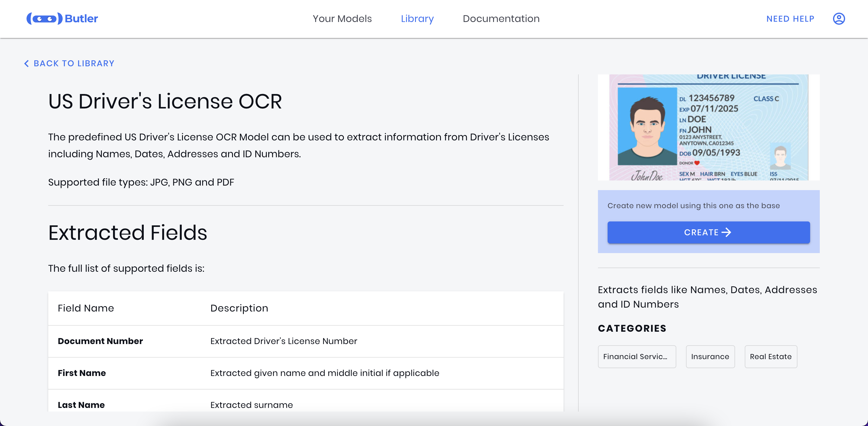Image resolution: width=868 pixels, height=426 pixels.
Task: Click the First Name field row
Action: coord(306,373)
